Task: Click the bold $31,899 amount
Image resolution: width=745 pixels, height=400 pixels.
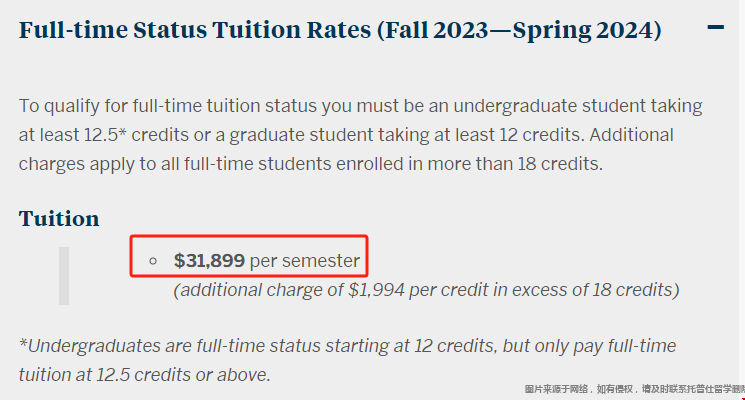Action: click(x=209, y=260)
